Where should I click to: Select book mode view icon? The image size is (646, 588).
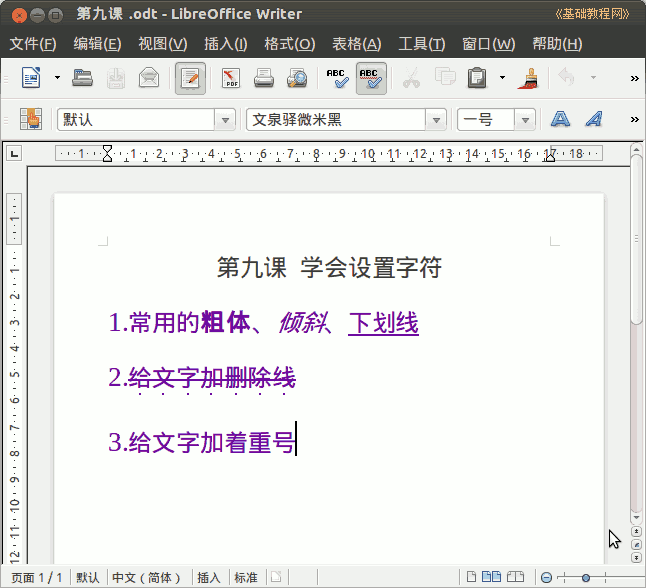[x=515, y=577]
